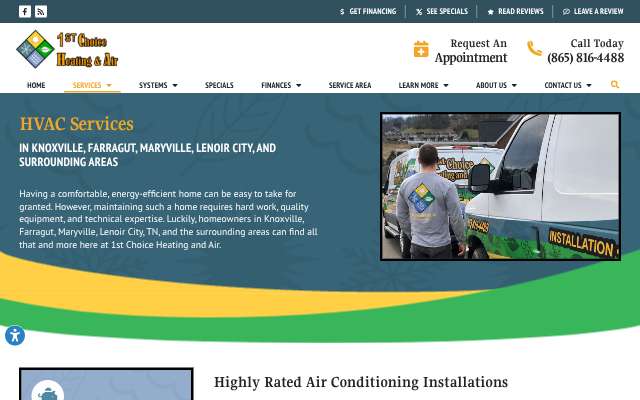Viewport: 640px width, 400px height.
Task: Click the 'Having a comfortable, energy-efficient home' paragraph
Action: (x=168, y=219)
